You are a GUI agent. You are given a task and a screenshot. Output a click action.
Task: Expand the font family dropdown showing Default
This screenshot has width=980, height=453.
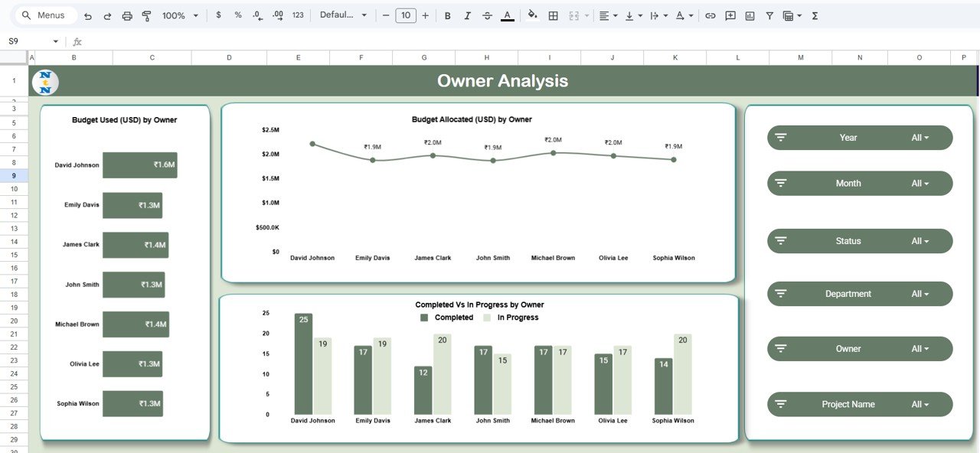pos(343,15)
